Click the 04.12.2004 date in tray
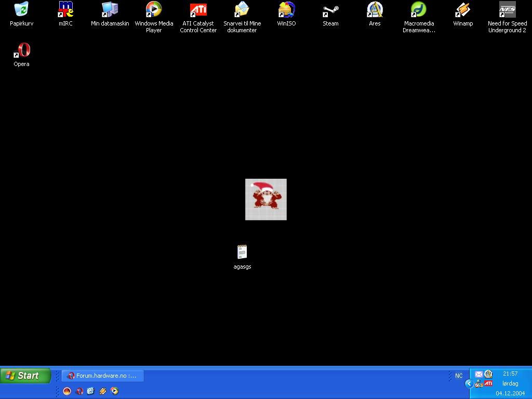The image size is (532, 399). tap(510, 393)
